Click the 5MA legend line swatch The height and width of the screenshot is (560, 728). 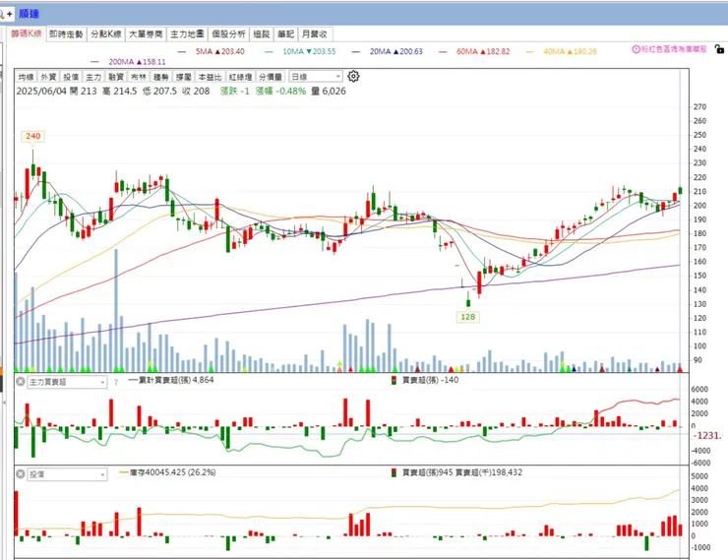coord(182,51)
